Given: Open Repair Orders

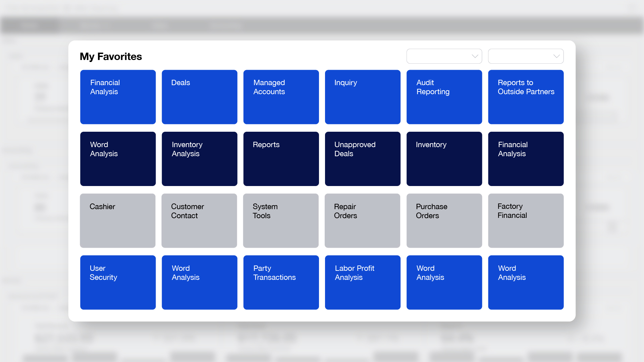Looking at the screenshot, I should tap(362, 221).
